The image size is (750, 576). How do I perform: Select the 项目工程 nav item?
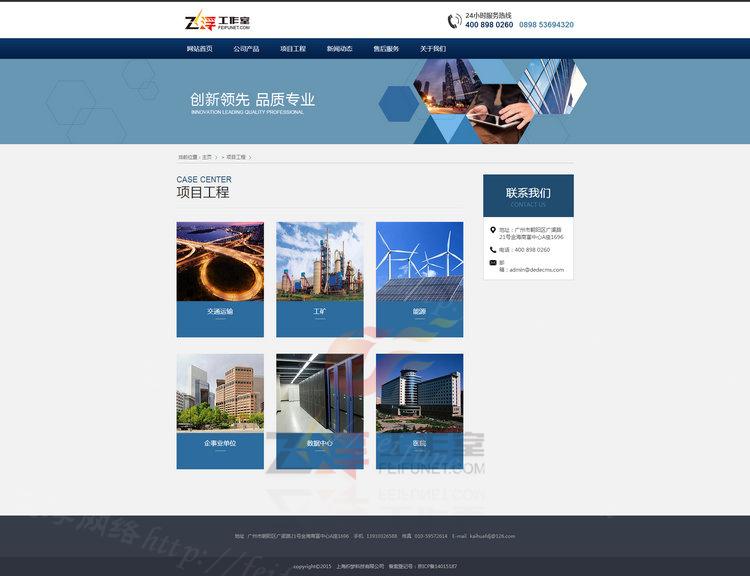293,49
